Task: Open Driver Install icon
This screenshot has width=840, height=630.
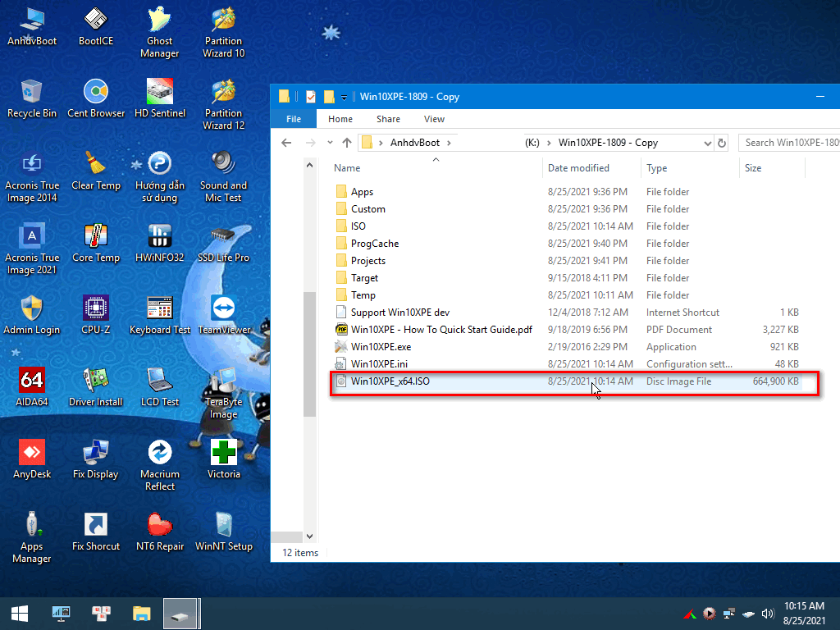Action: click(96, 388)
